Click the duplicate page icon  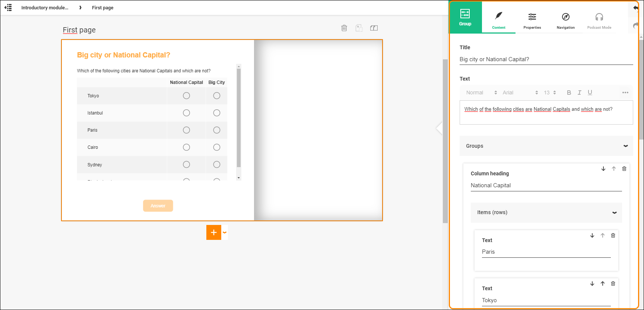tap(359, 28)
